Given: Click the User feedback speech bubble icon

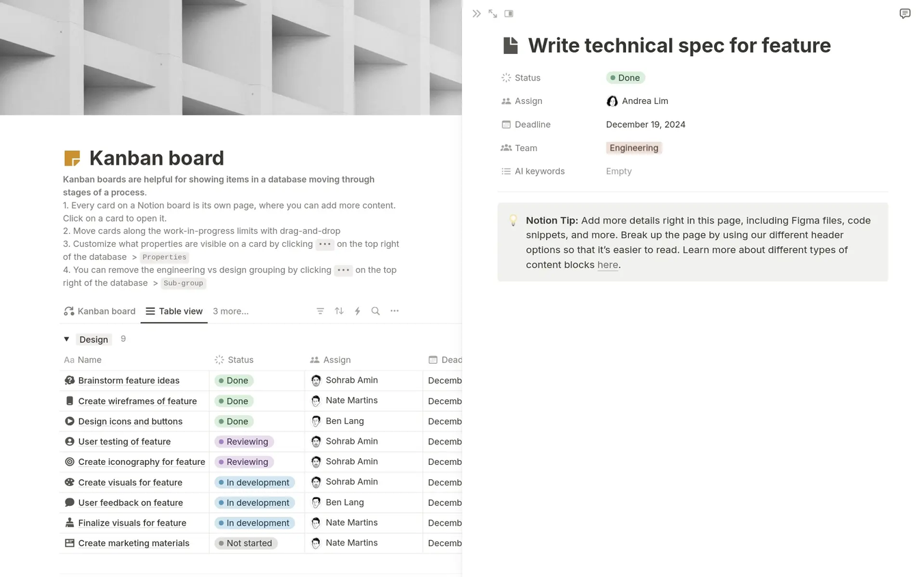Looking at the screenshot, I should pos(69,502).
